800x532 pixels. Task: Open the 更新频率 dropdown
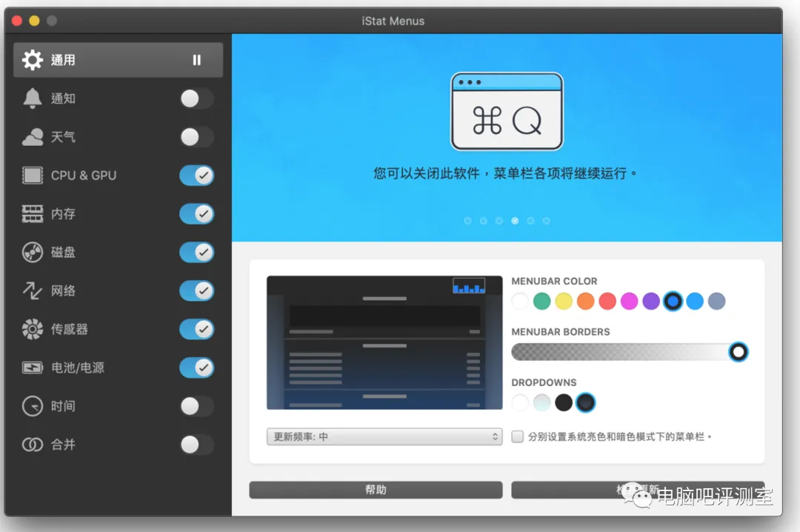pyautogui.click(x=384, y=436)
